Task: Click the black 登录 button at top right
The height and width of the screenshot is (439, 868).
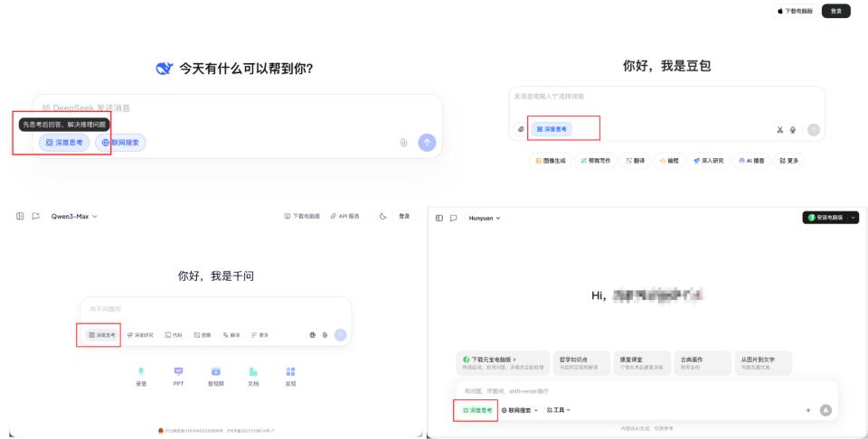Action: (x=835, y=11)
